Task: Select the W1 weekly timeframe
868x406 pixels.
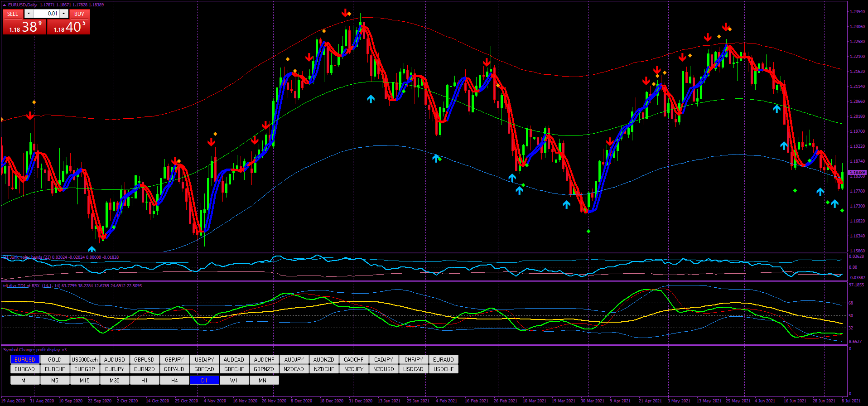Action: (x=234, y=380)
